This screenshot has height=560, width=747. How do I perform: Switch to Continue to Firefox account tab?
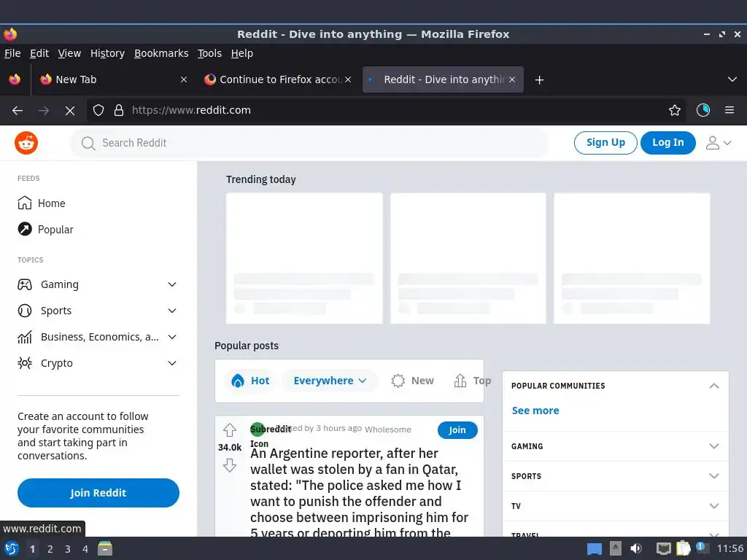click(277, 79)
